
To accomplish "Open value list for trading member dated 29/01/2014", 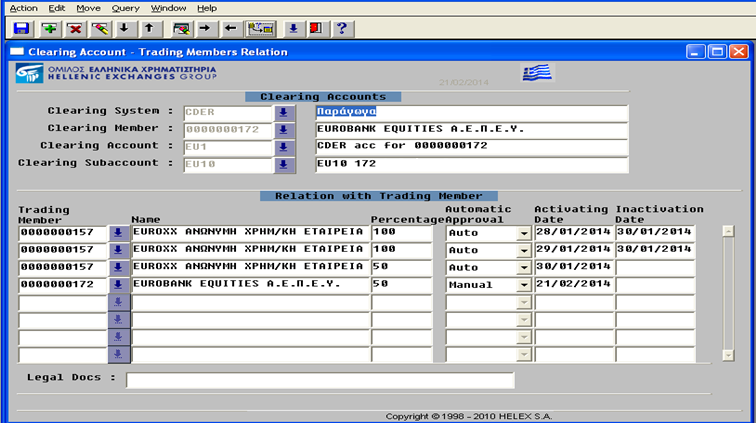I will [x=118, y=250].
